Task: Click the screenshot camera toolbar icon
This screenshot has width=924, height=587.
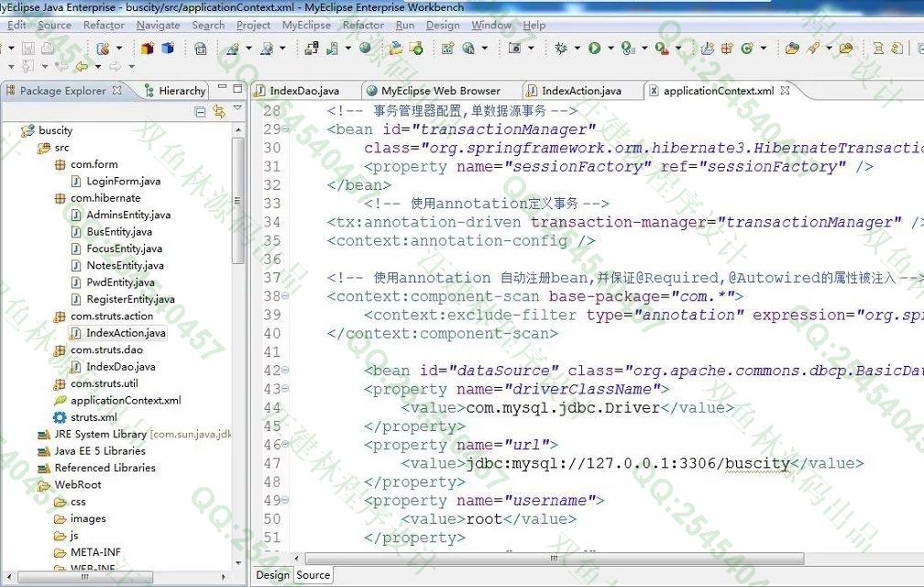Action: tap(514, 48)
